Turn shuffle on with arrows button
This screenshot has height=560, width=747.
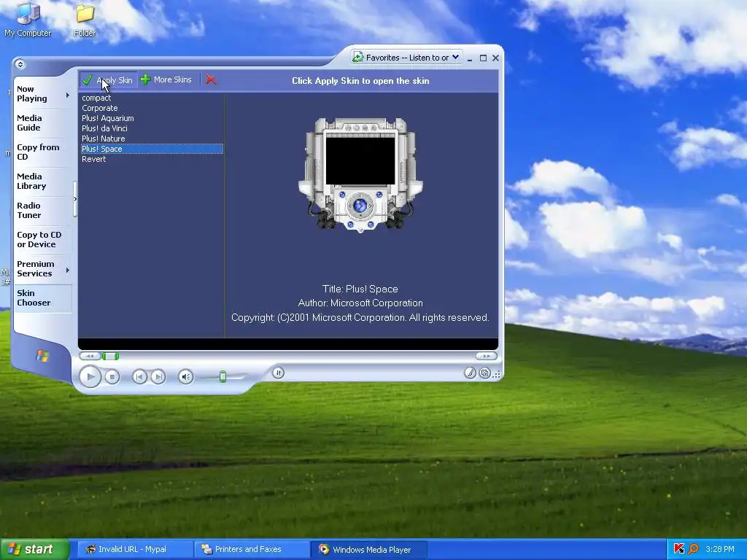[x=279, y=373]
